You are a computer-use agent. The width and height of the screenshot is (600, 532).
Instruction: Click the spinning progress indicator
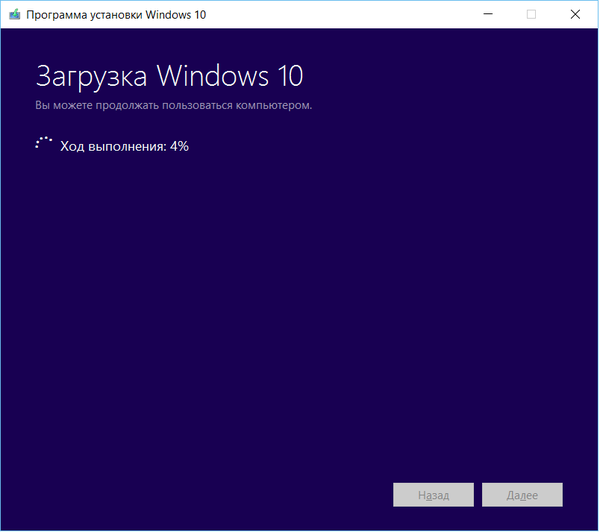[x=44, y=143]
